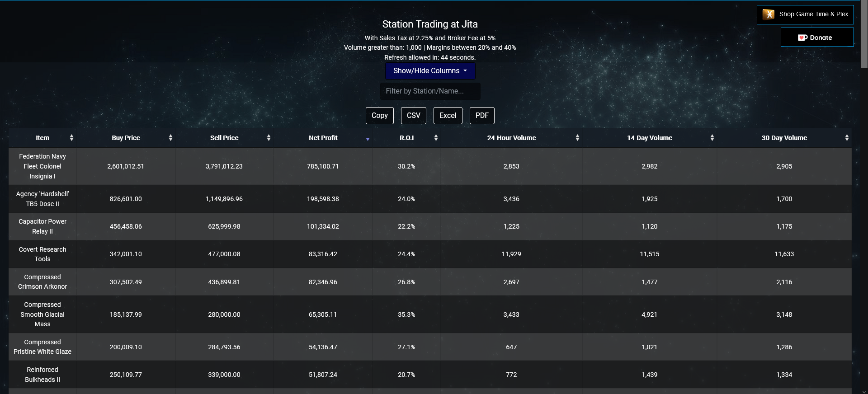Select Compressed Crimson Arkonor item
The height and width of the screenshot is (394, 868).
point(42,281)
